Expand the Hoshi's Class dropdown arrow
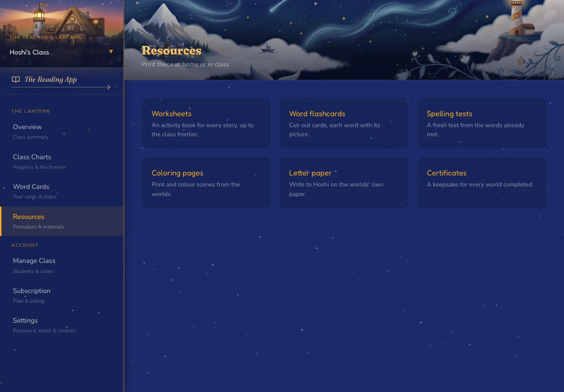 click(111, 52)
